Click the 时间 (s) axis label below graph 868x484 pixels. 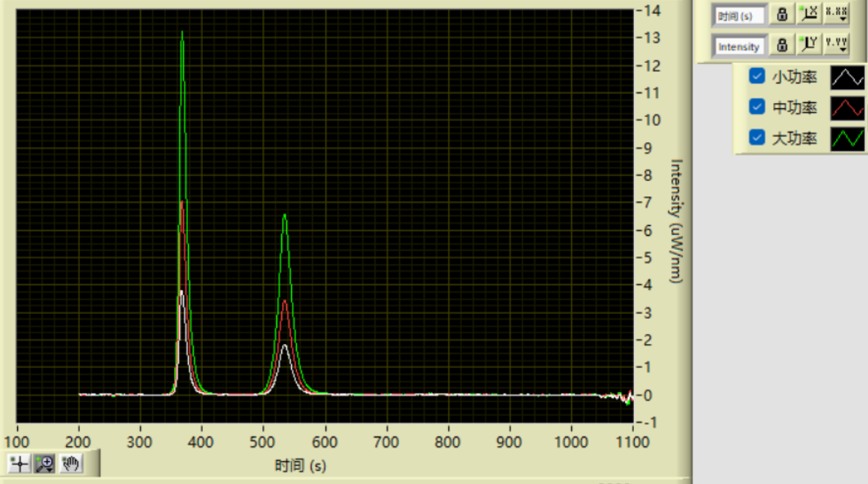300,465
